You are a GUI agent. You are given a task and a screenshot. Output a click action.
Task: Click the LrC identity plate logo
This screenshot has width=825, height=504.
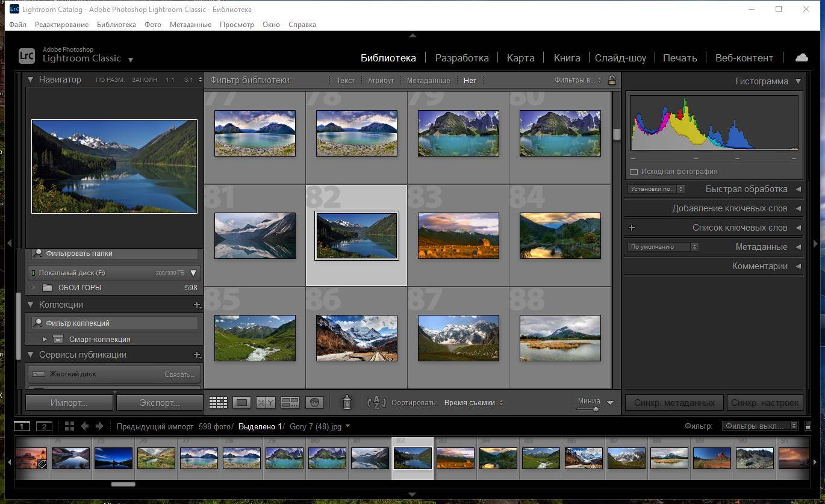pyautogui.click(x=26, y=55)
